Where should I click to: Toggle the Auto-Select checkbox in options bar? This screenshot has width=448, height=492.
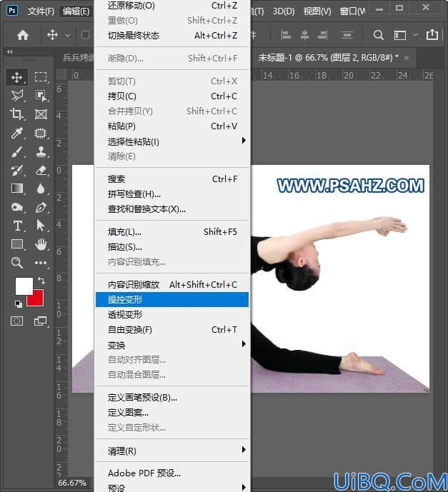pos(86,35)
